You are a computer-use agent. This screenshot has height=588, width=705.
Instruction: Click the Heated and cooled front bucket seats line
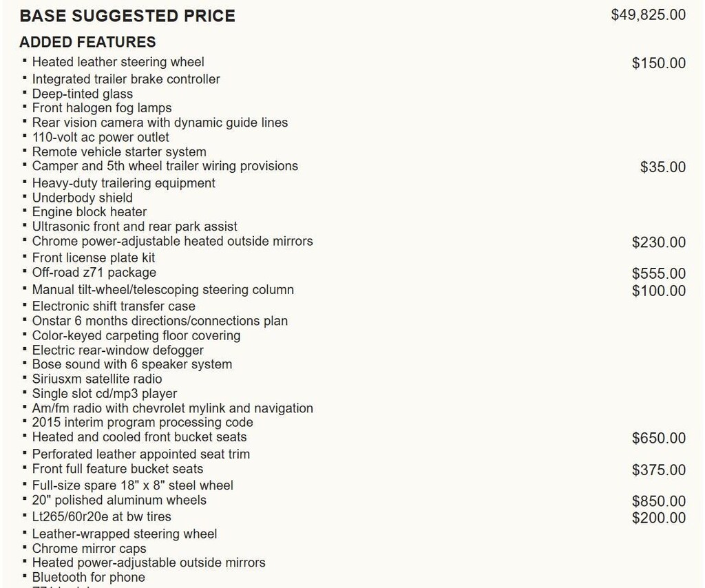pos(139,437)
